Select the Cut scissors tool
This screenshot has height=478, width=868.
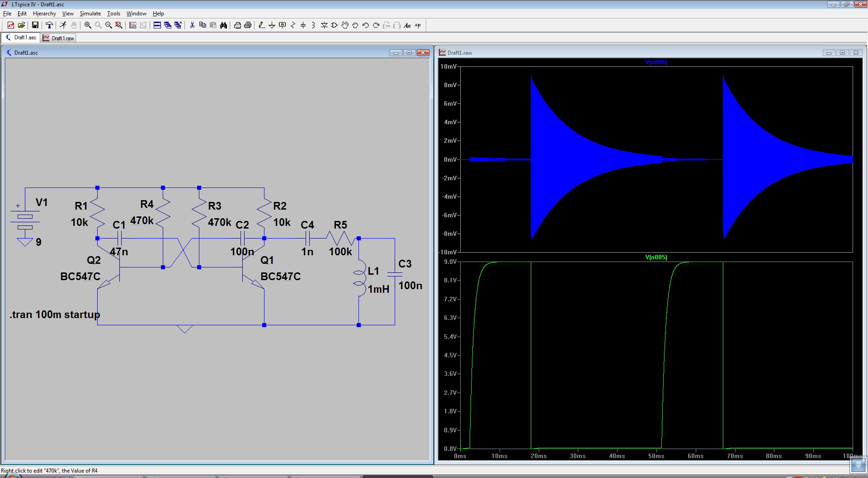(x=192, y=25)
